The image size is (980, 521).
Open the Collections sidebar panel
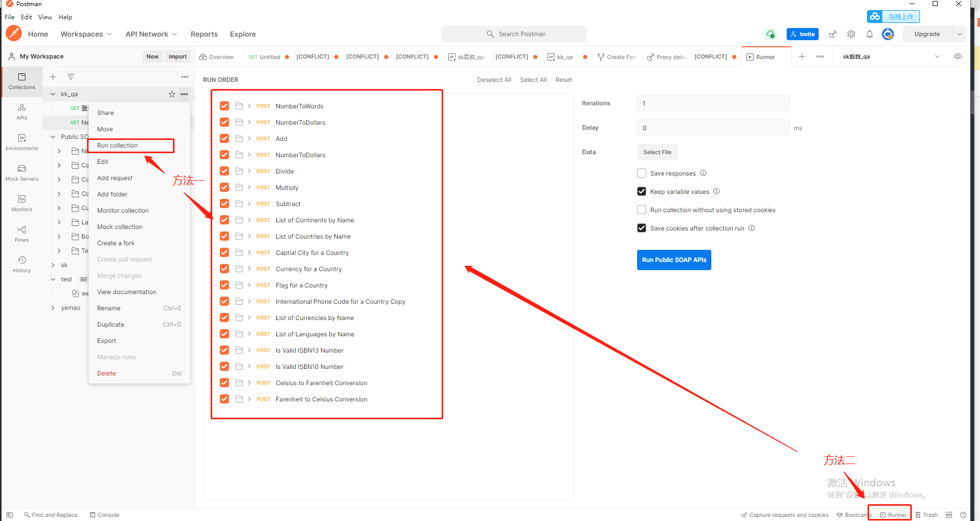tap(22, 81)
